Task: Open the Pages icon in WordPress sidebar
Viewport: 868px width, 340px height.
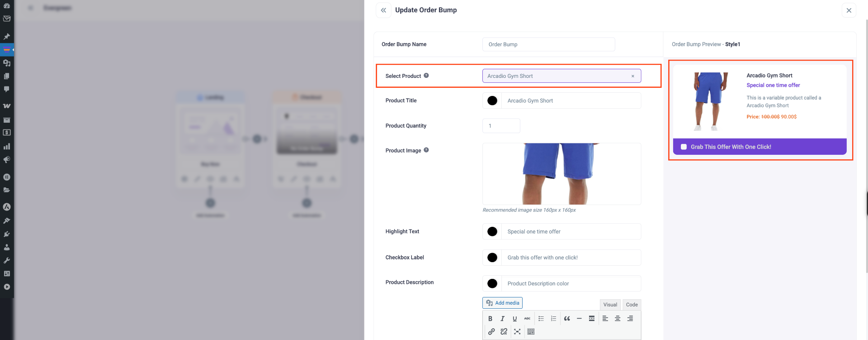Action: 7,76
